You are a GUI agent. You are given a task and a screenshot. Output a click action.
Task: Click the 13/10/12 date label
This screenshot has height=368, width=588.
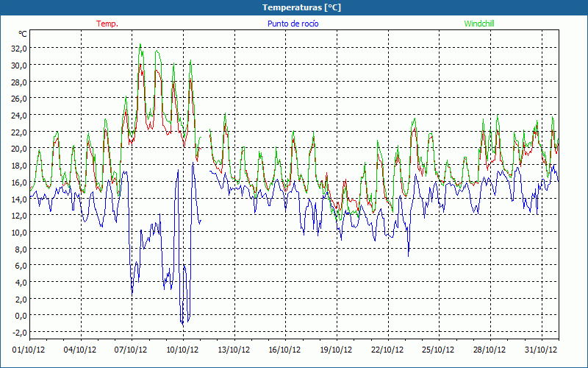[234, 350]
